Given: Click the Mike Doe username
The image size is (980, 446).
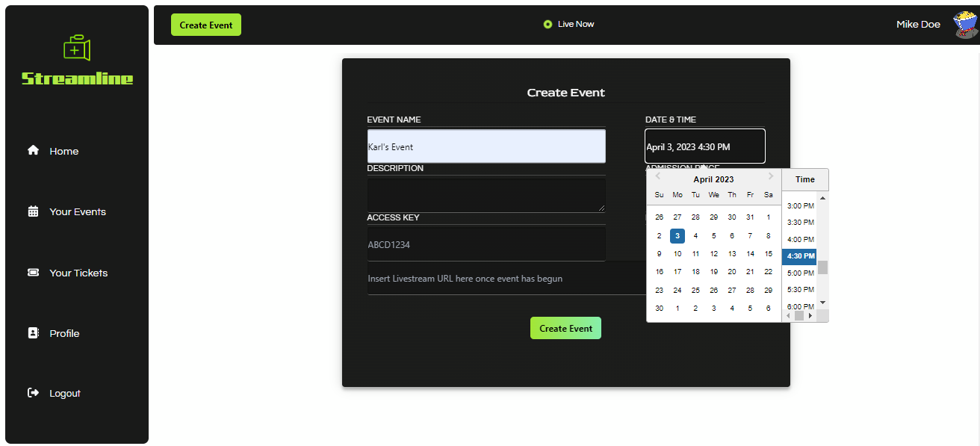Looking at the screenshot, I should pos(918,25).
